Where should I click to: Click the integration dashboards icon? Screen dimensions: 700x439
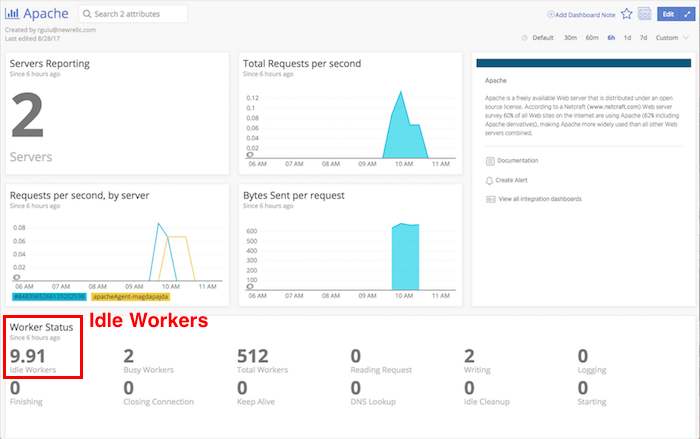pos(491,199)
